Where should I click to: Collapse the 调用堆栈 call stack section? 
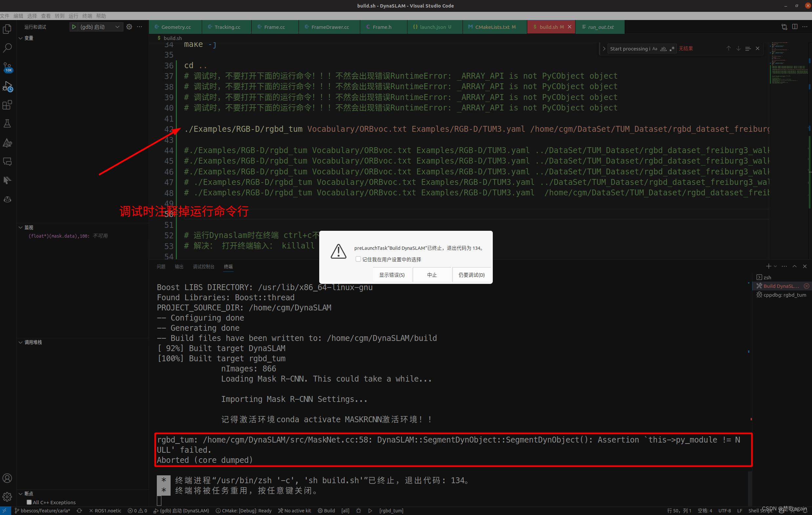click(x=20, y=343)
